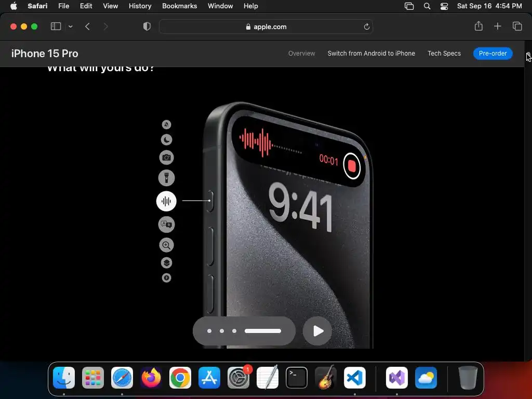Viewport: 532px width, 399px height.
Task: Reload the current page
Action: click(x=366, y=26)
